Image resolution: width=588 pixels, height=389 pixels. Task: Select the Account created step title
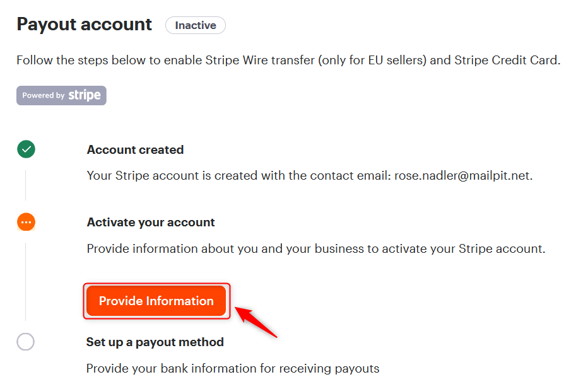(136, 149)
